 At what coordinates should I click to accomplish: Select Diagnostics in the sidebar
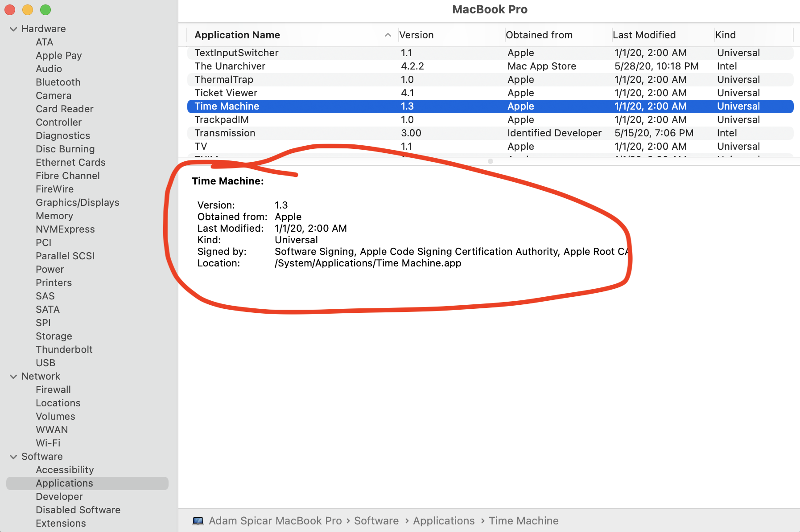[63, 135]
